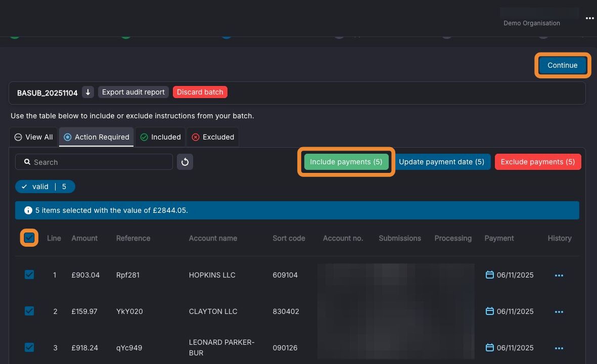597x364 pixels.
Task: Click the Submissions column header
Action: [x=400, y=238]
